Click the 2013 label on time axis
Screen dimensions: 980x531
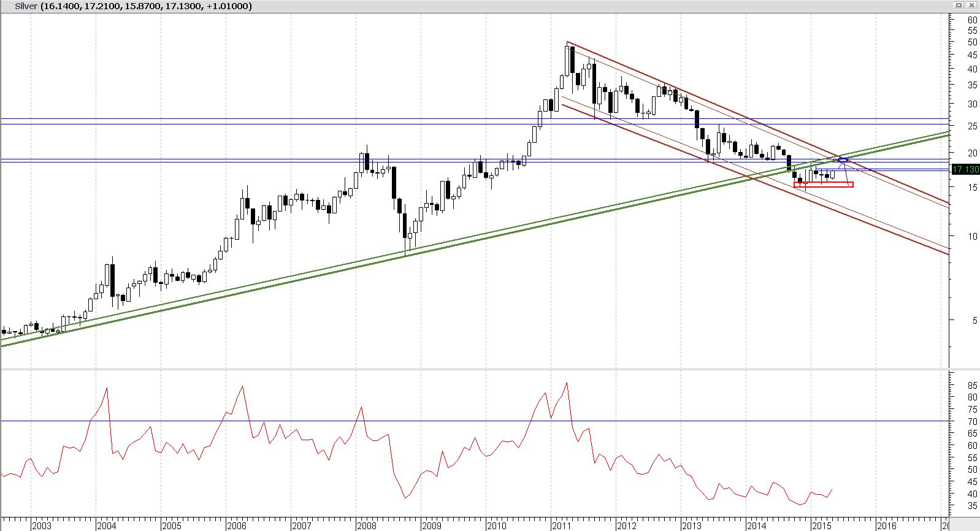(692, 525)
